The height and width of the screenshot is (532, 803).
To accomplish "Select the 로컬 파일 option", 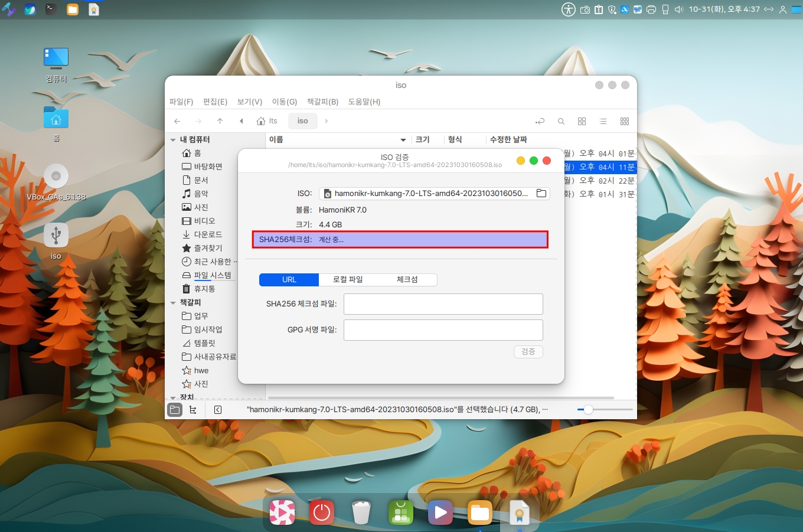I will pos(348,280).
